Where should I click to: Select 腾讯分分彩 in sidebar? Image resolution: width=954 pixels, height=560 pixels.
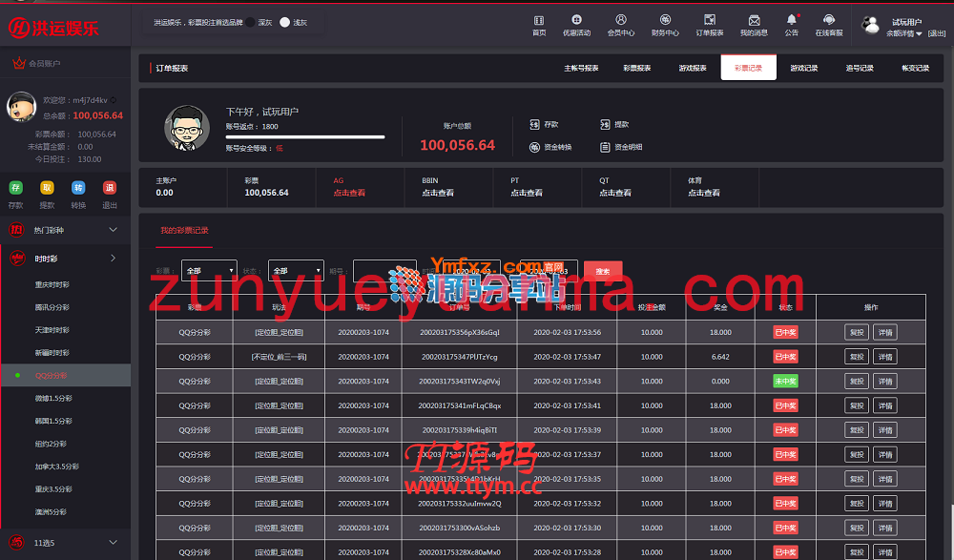tap(52, 307)
